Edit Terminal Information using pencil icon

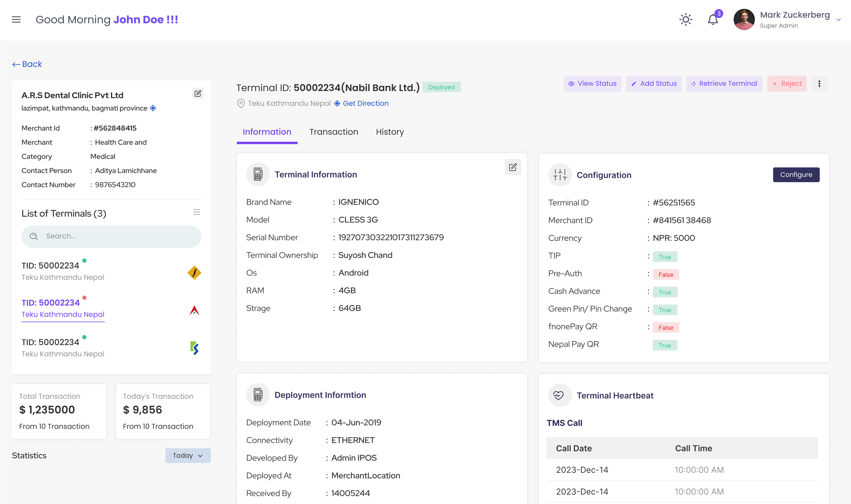click(x=513, y=167)
